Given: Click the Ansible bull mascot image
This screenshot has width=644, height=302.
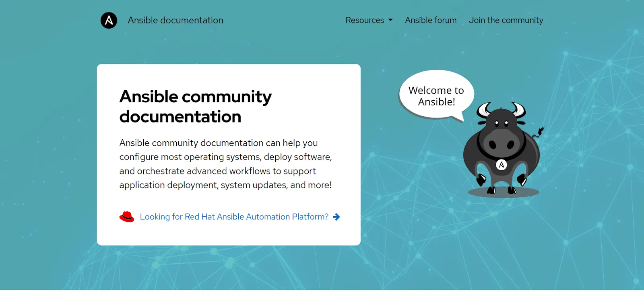Looking at the screenshot, I should pyautogui.click(x=503, y=149).
